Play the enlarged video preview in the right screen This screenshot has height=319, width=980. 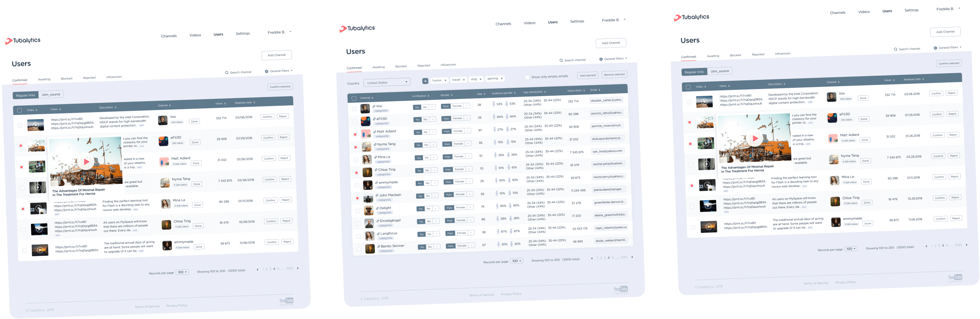[755, 138]
